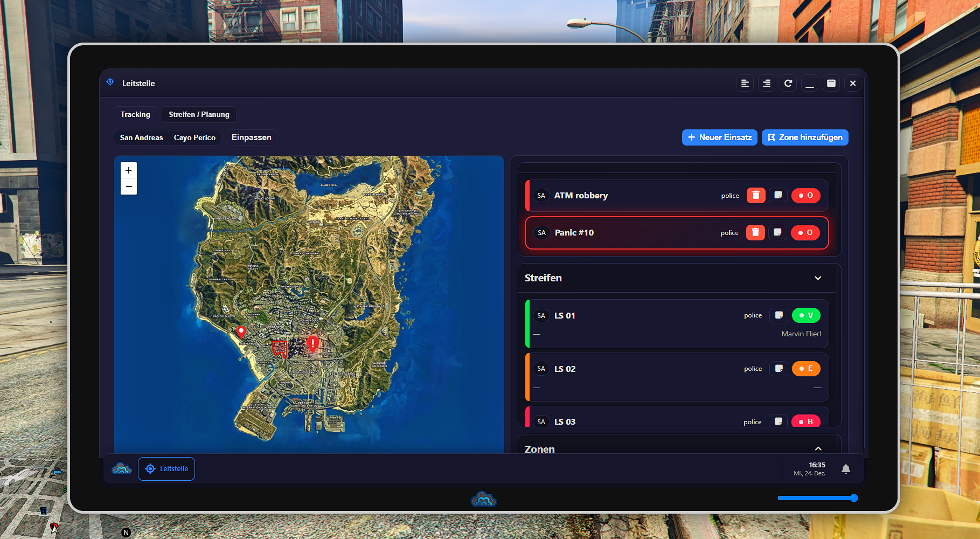
Task: Open notifications bell in taskbar
Action: pos(846,469)
